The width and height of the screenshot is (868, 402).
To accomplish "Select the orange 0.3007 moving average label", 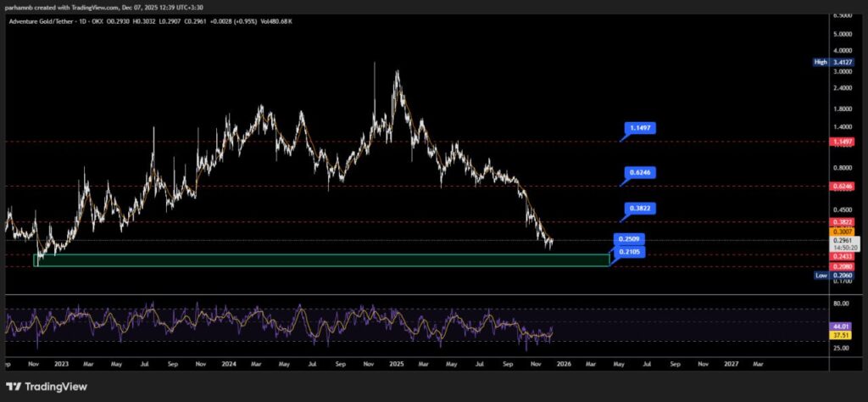I will click(x=842, y=231).
